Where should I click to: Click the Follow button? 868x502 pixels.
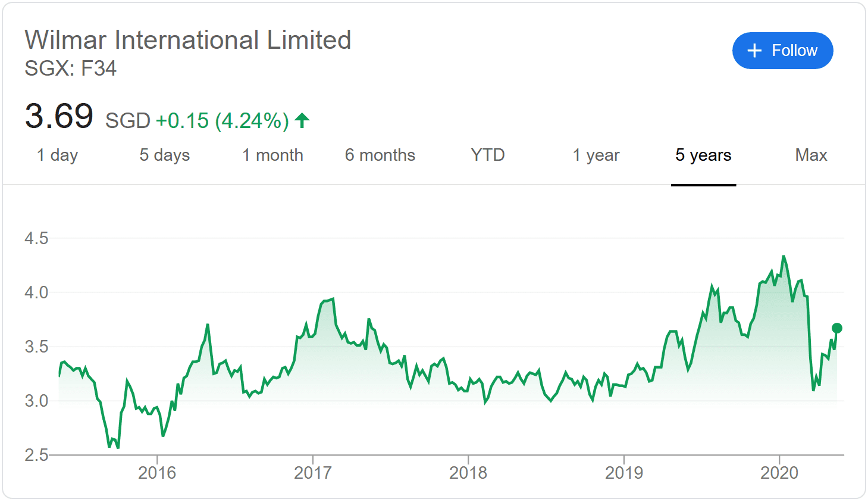click(x=782, y=51)
